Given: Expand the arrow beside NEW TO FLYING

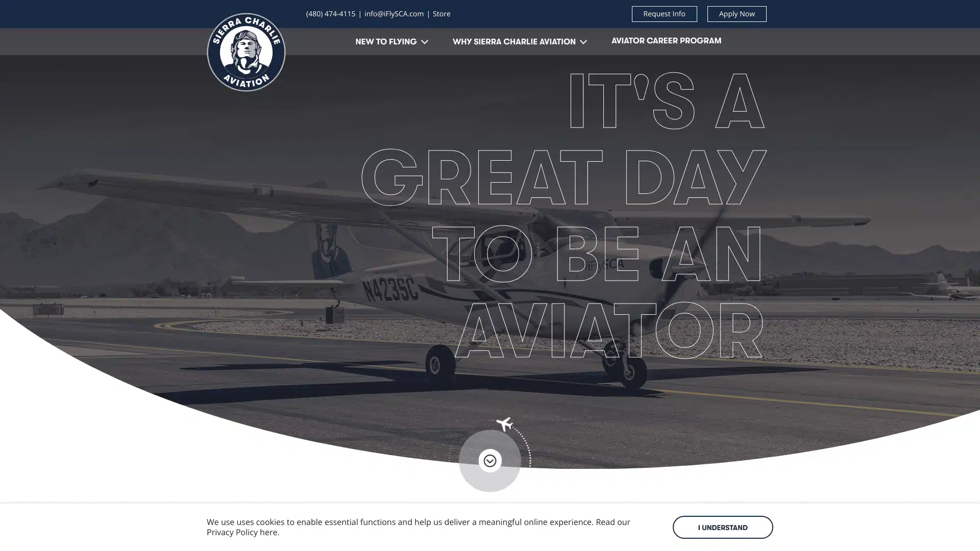Looking at the screenshot, I should [x=425, y=42].
